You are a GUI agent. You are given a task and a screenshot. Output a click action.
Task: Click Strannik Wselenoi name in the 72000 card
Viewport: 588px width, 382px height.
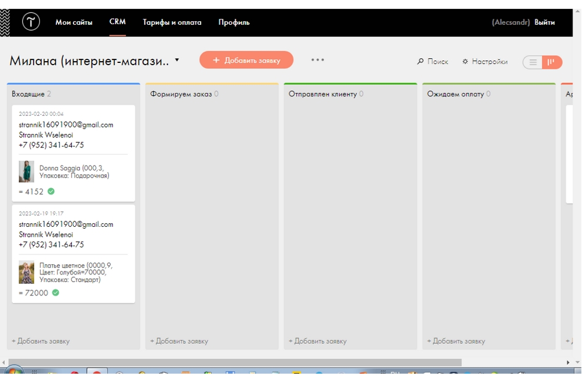46,234
